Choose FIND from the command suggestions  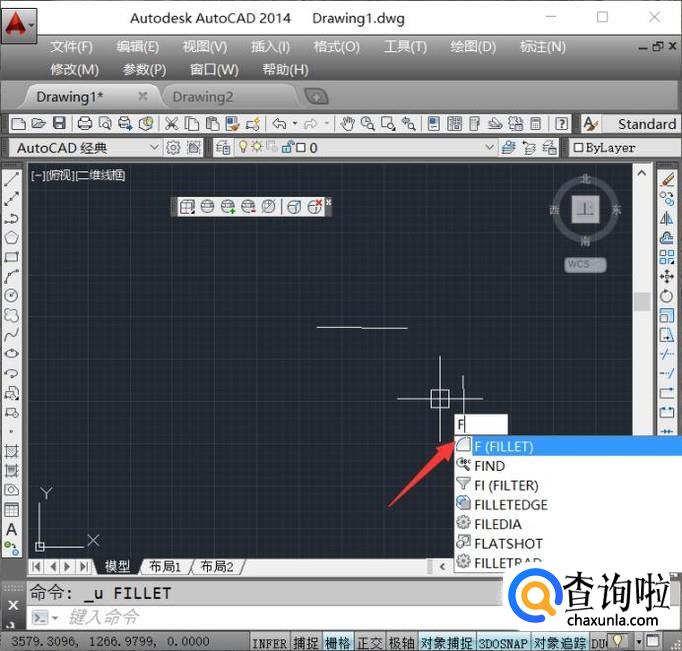pos(490,466)
